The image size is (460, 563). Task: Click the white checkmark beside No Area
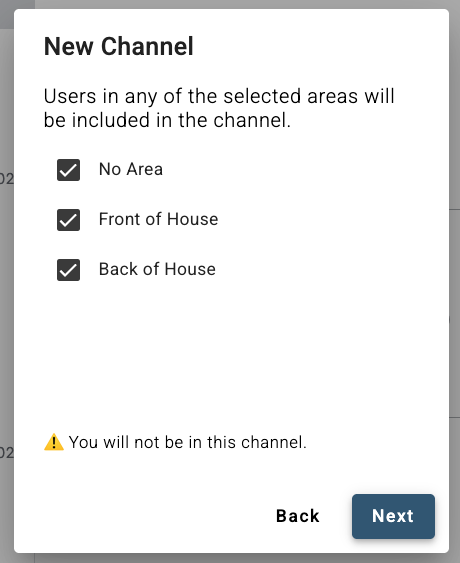(68, 170)
